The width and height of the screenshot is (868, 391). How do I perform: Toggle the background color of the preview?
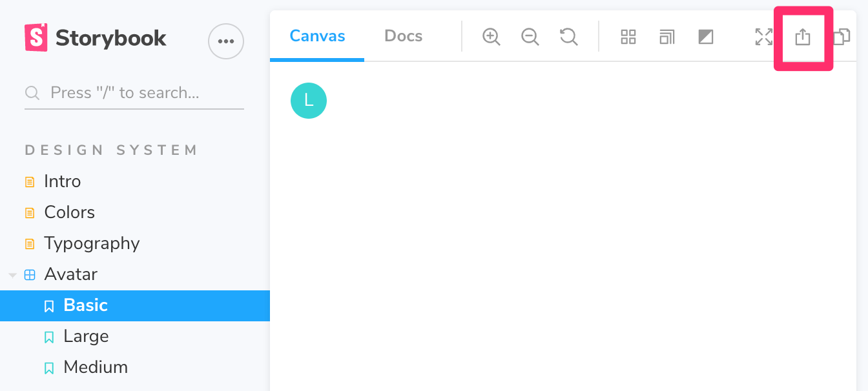[x=705, y=37]
